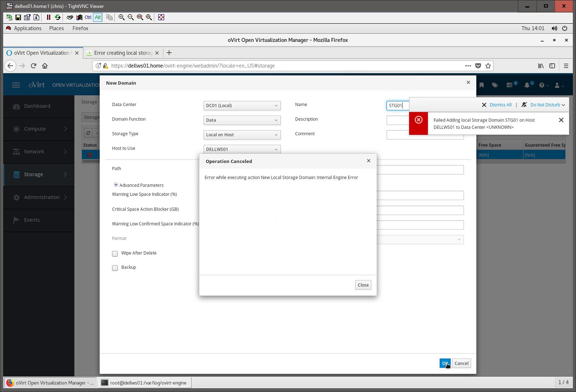Open the Places menu
The height and width of the screenshot is (392, 576).
tap(56, 28)
